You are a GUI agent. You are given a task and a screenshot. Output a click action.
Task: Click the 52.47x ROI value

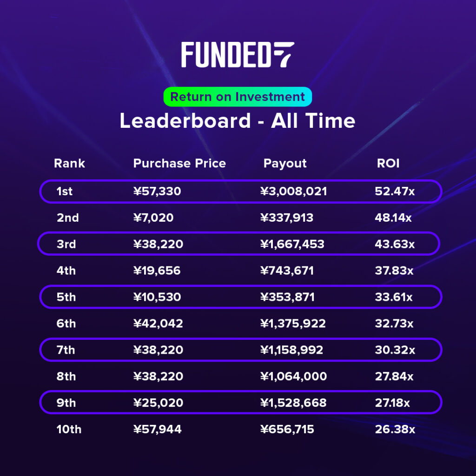pyautogui.click(x=395, y=191)
